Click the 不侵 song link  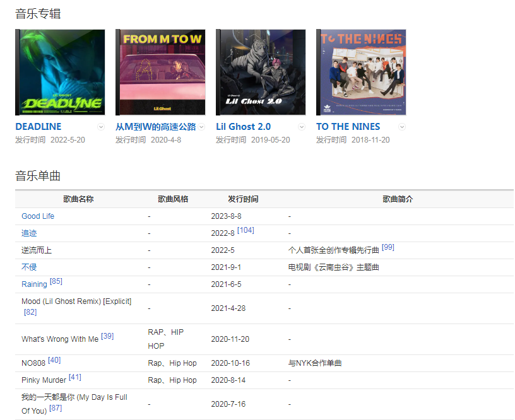[x=29, y=267]
